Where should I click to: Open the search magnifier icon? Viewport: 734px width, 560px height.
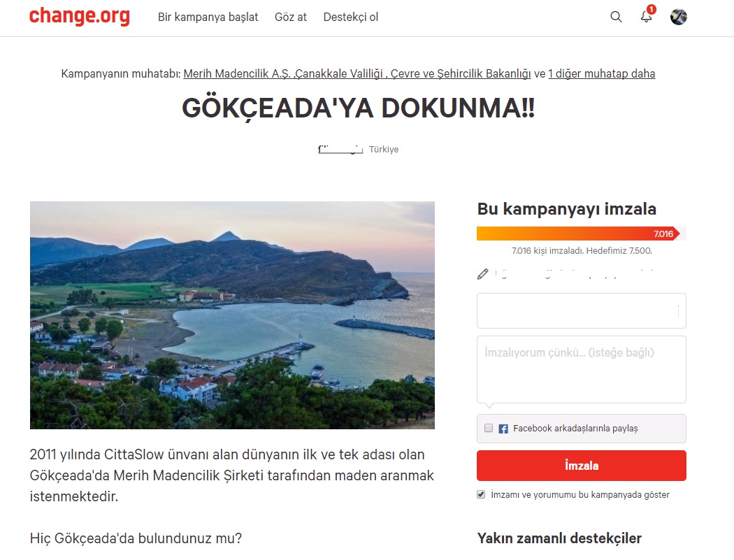click(616, 17)
